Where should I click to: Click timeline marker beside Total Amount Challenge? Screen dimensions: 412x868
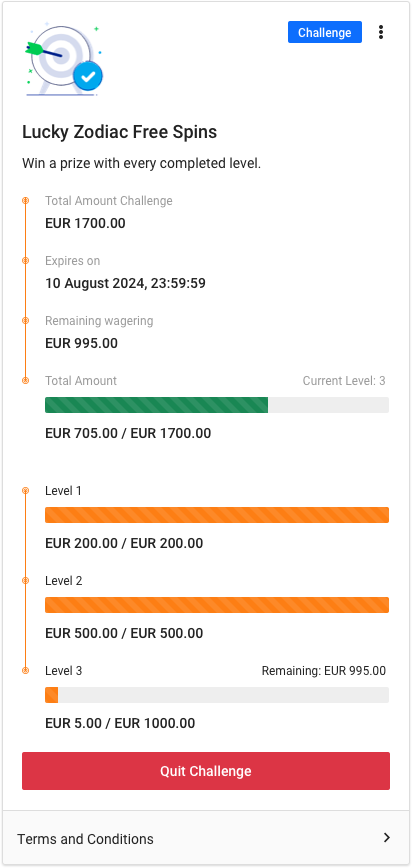[x=25, y=200]
